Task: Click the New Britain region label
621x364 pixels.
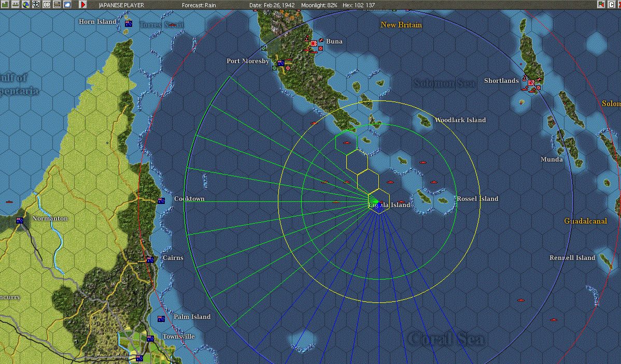Action: [x=401, y=24]
